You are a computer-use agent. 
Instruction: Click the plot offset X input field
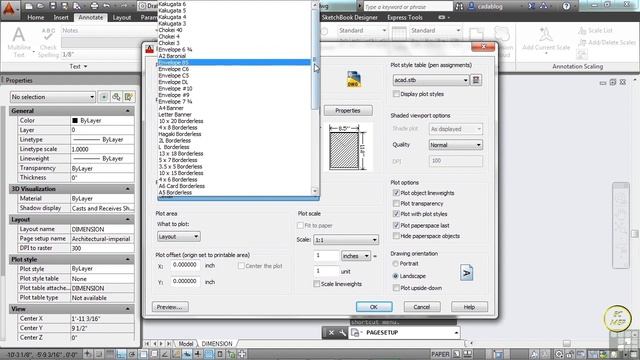[x=185, y=265]
